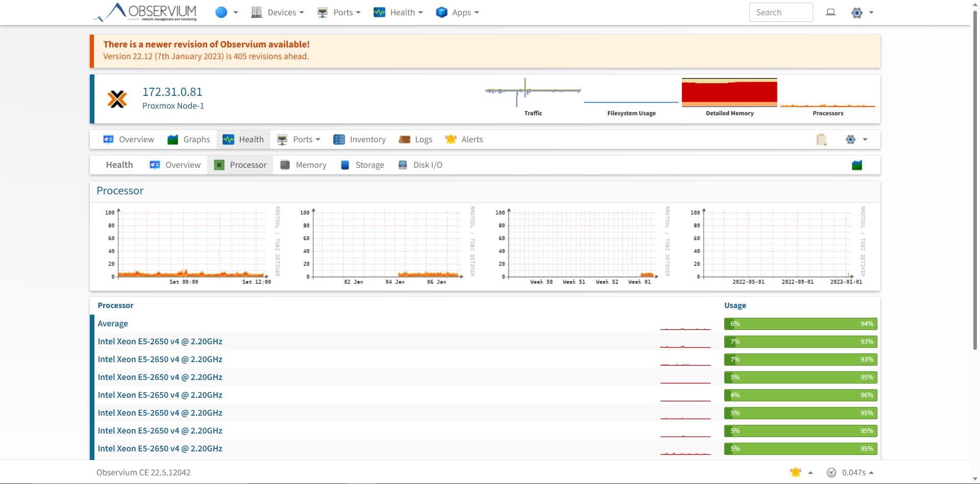Image resolution: width=980 pixels, height=484 pixels.
Task: Select the device Health tab
Action: click(x=243, y=139)
